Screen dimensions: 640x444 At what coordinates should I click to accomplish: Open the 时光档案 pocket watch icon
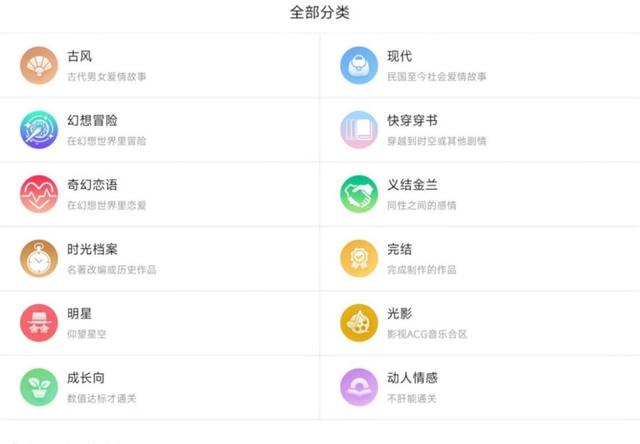pyautogui.click(x=39, y=258)
